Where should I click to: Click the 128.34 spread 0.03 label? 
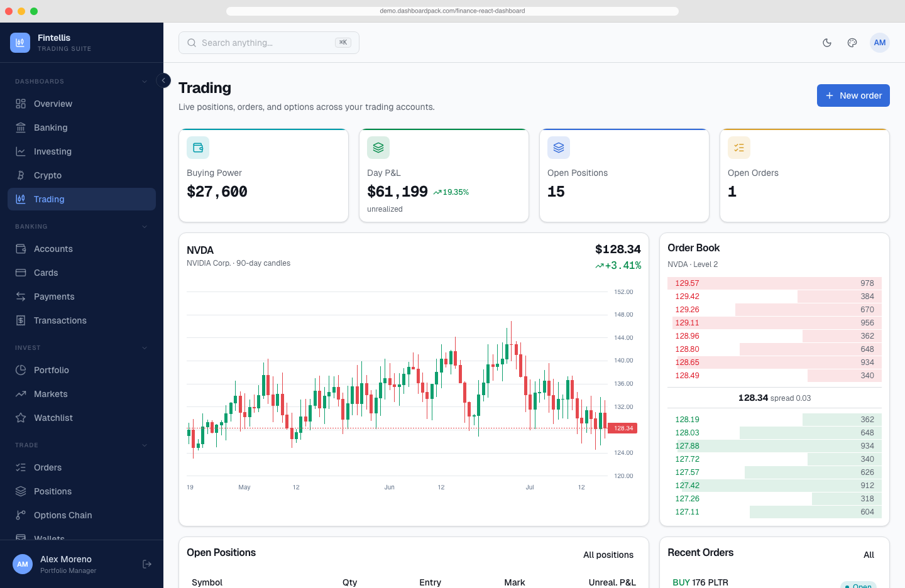(774, 398)
